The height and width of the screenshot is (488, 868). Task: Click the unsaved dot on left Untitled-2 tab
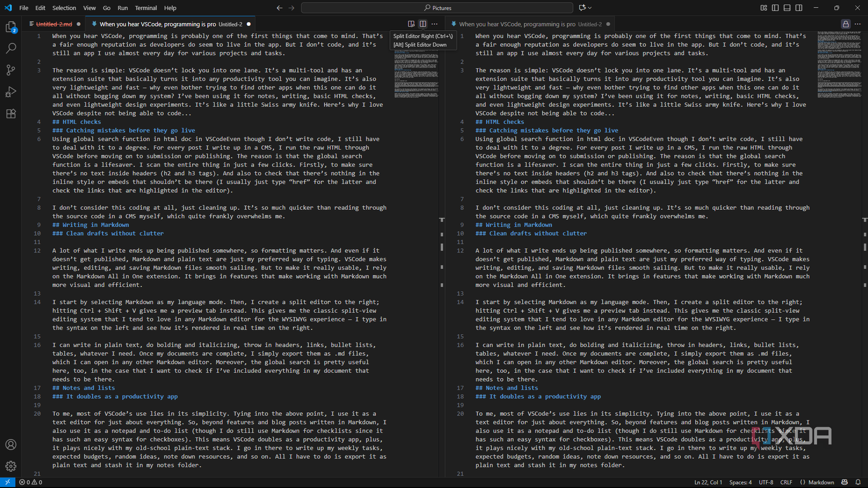[249, 24]
